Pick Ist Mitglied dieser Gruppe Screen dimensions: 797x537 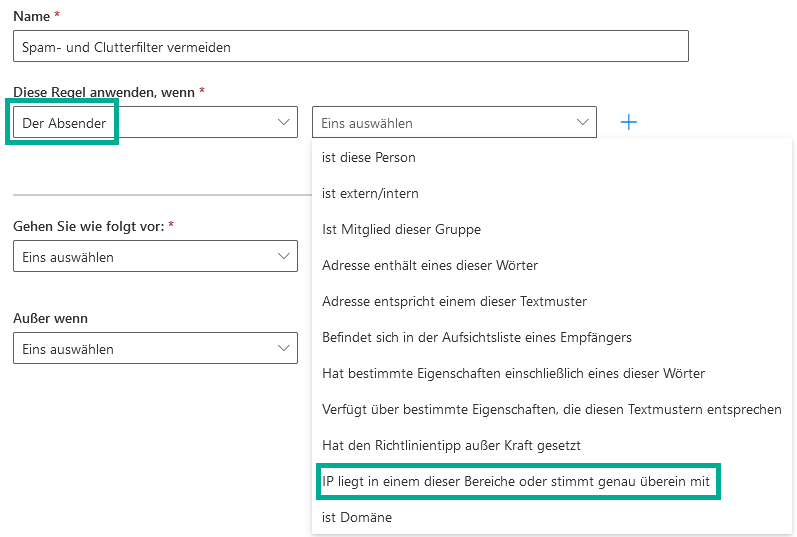pos(401,229)
